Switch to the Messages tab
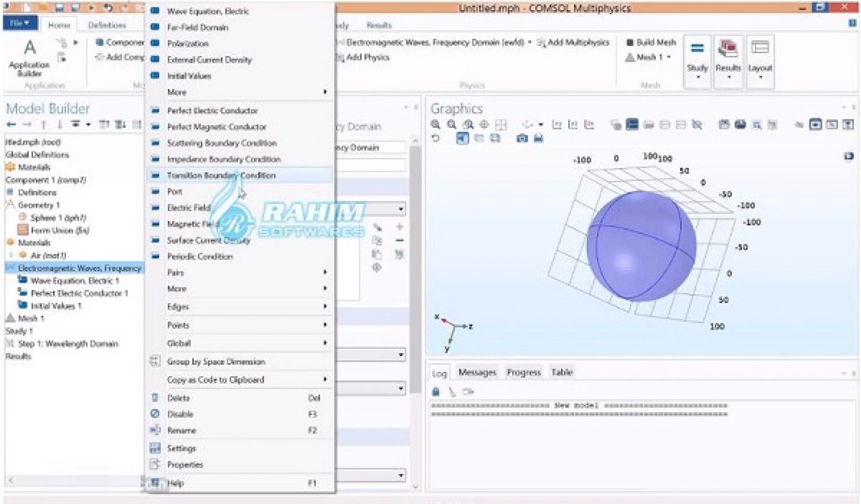 [477, 372]
